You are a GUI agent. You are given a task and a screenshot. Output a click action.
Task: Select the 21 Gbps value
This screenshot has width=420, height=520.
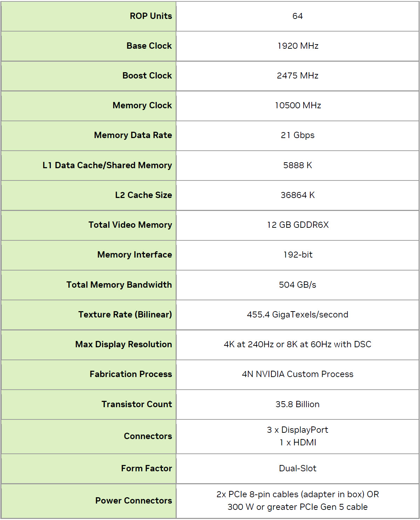298,135
